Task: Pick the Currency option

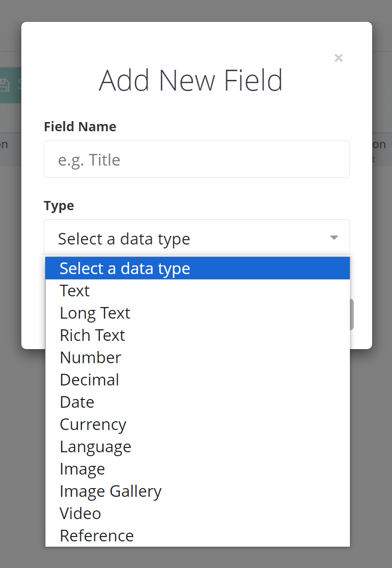Action: point(93,424)
